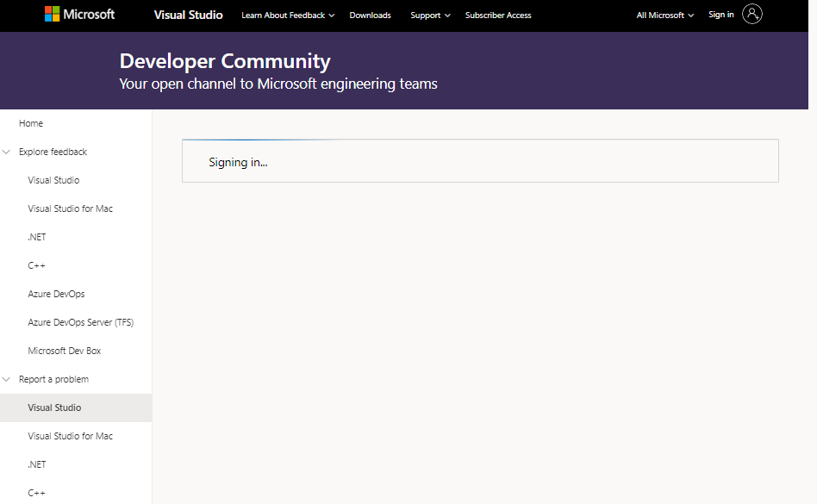Click the Sign in link
Image resolution: width=817 pixels, height=504 pixels.
tap(721, 15)
